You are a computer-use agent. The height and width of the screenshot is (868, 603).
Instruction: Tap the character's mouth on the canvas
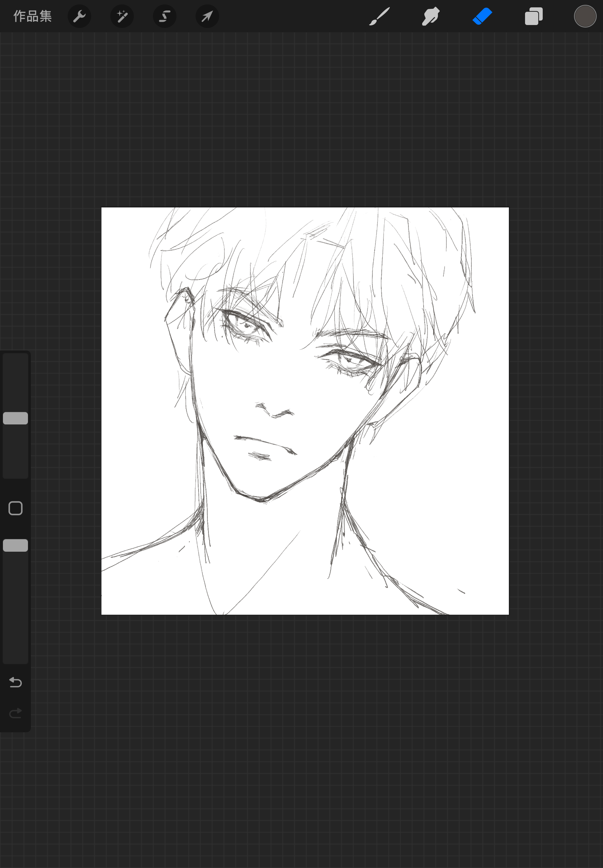click(264, 442)
